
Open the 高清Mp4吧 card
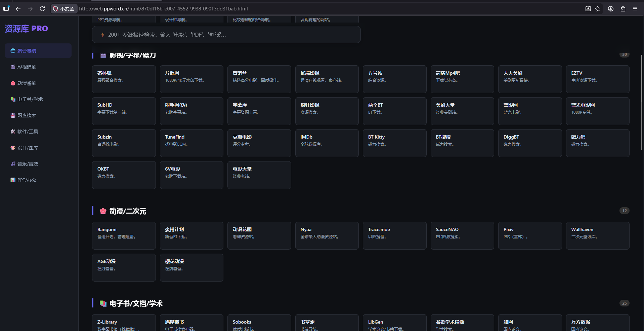(462, 79)
